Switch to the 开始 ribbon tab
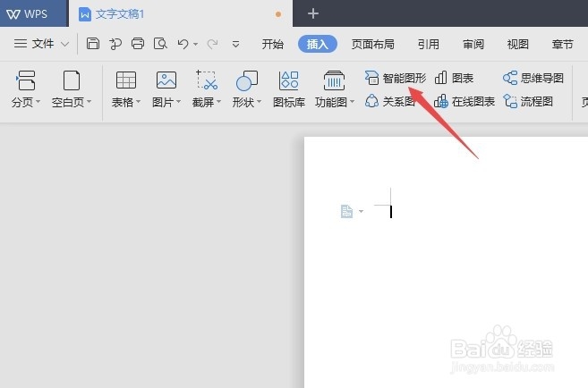The image size is (588, 388). click(273, 44)
